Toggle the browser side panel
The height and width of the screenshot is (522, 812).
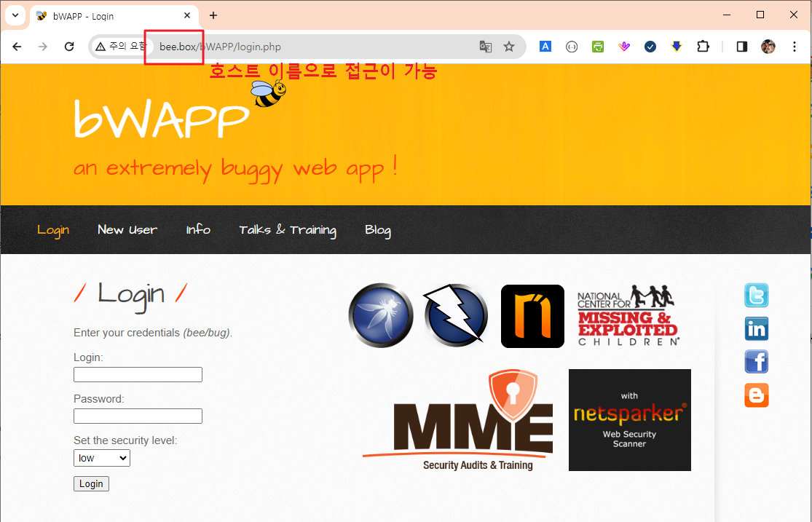click(742, 47)
